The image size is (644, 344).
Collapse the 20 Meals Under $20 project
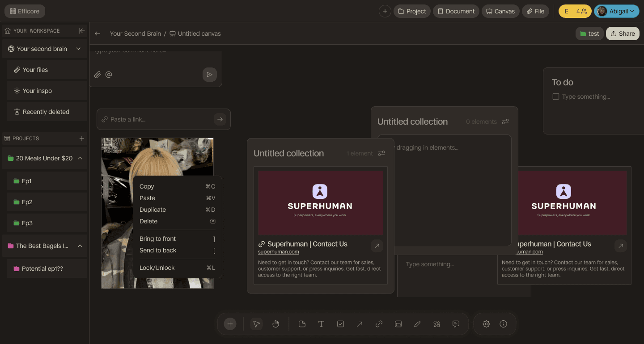coord(80,158)
